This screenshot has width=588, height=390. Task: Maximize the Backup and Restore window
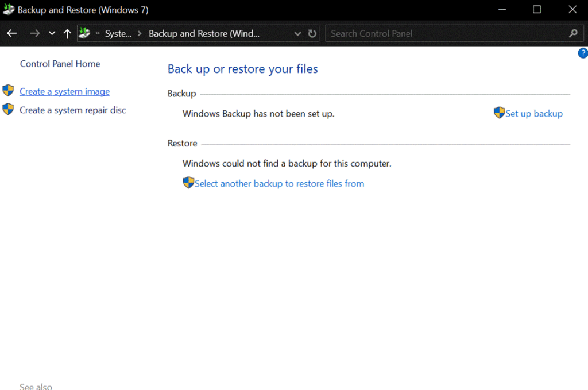pyautogui.click(x=537, y=9)
